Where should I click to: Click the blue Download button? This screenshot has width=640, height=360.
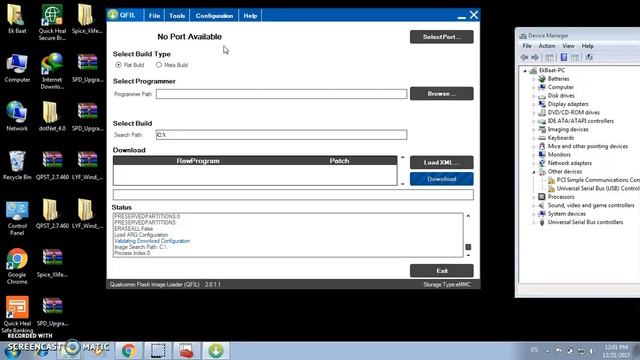[x=442, y=179]
